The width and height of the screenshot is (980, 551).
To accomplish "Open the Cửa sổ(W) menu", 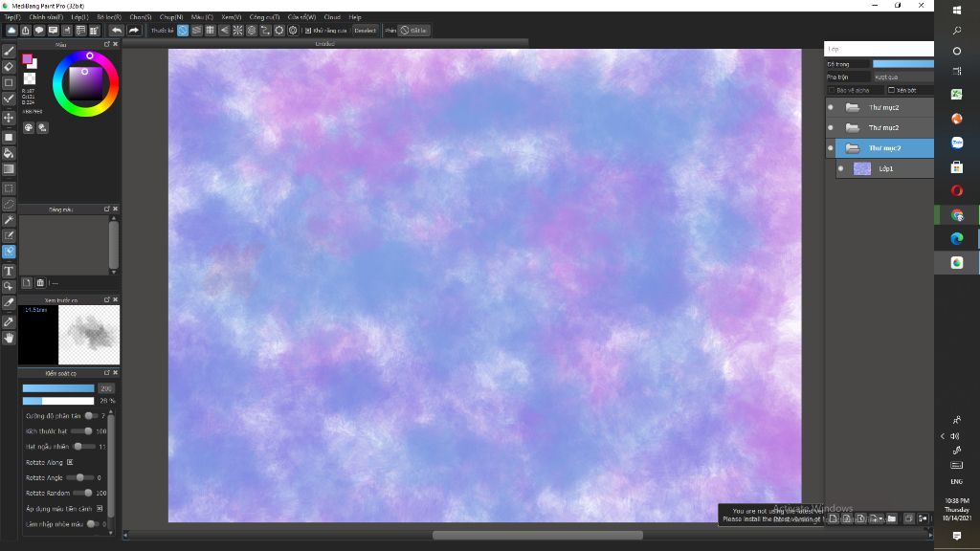I will click(301, 17).
